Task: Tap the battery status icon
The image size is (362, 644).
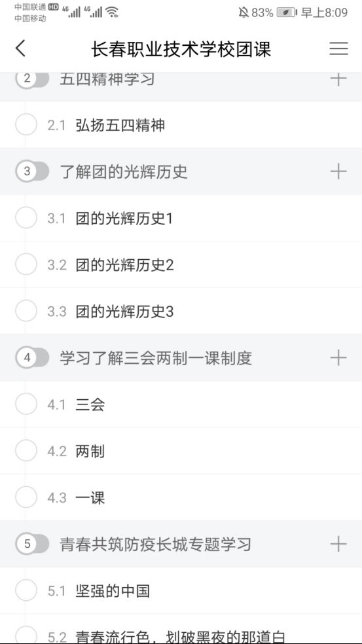Action: [x=287, y=12]
